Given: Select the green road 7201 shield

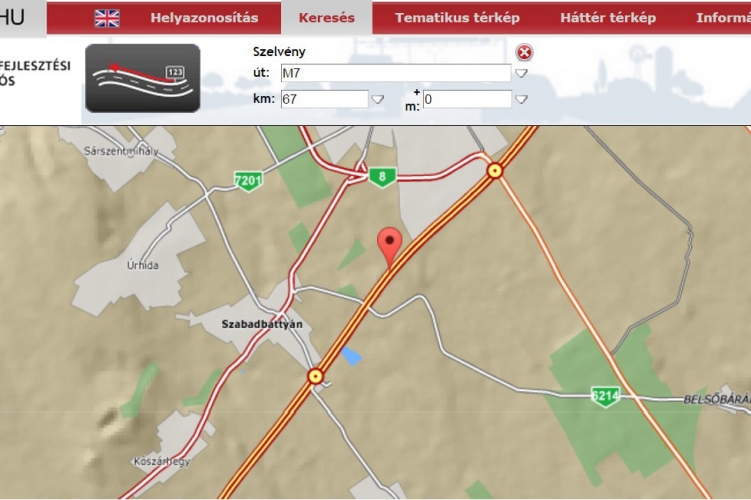Looking at the screenshot, I should pos(249,181).
